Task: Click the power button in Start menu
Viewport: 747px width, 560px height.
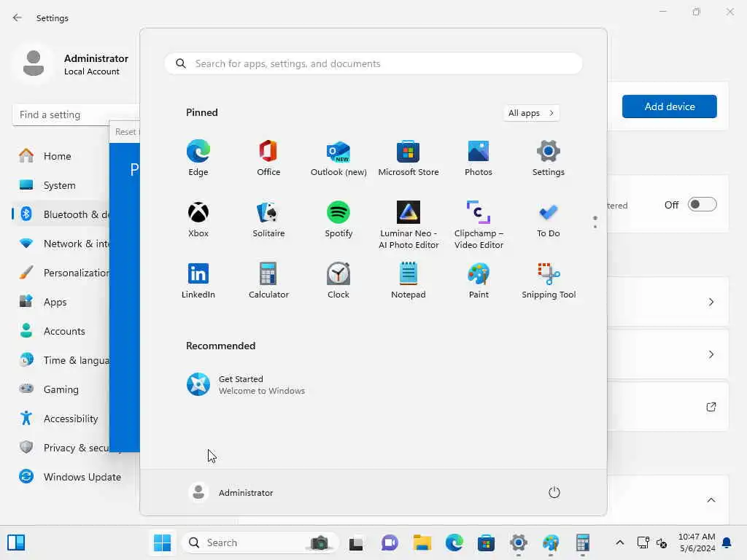Action: click(554, 492)
